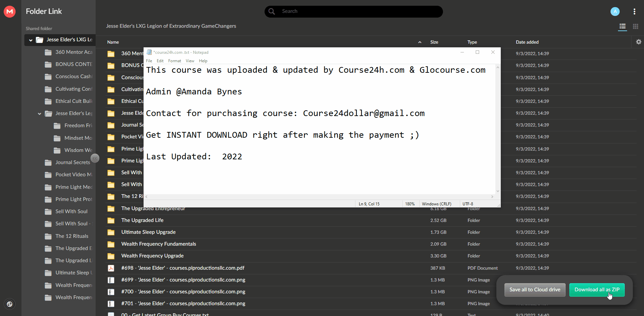Collapse the Jesse Elder's Leg subfolder tree
Screen dimensions: 644x316
(40, 114)
